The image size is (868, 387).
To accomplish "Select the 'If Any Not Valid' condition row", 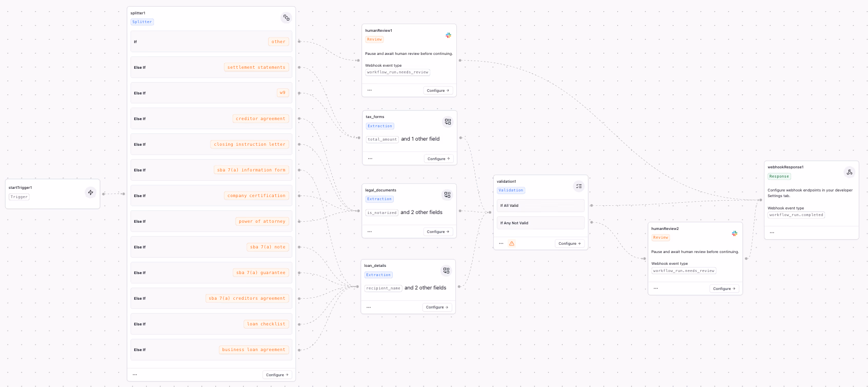I will click(x=540, y=223).
